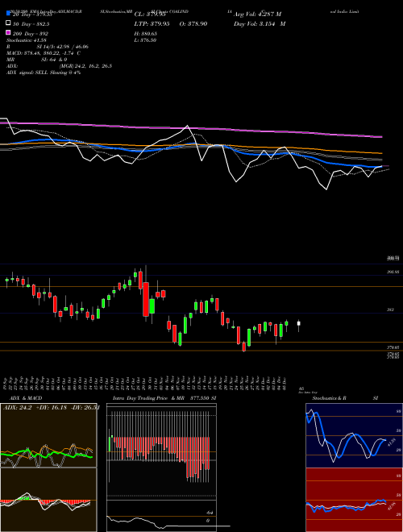Click the 'ADX & MACD' panel title
403x532 pixels.
[26, 398]
